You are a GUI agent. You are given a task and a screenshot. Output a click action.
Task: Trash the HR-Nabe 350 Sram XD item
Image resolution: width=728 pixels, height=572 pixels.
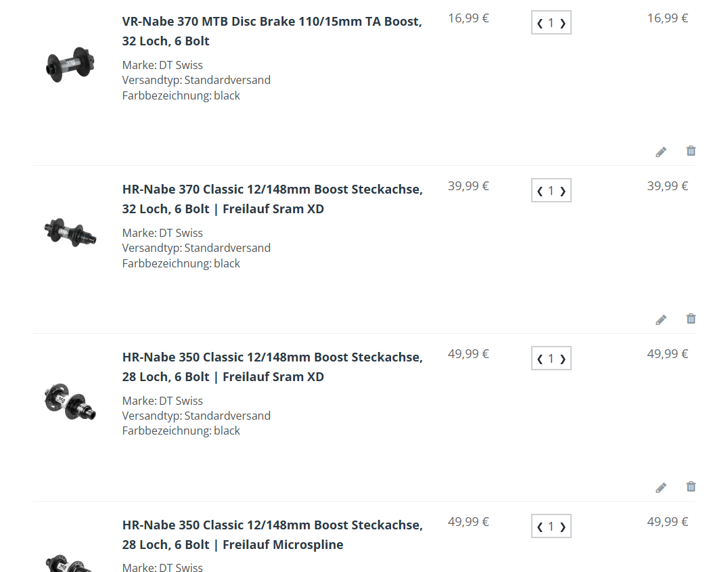pyautogui.click(x=691, y=487)
